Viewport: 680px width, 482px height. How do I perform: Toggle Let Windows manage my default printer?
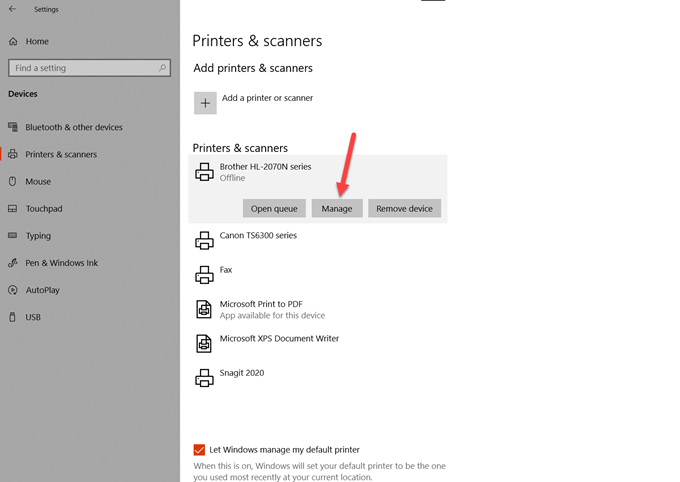pyautogui.click(x=199, y=450)
